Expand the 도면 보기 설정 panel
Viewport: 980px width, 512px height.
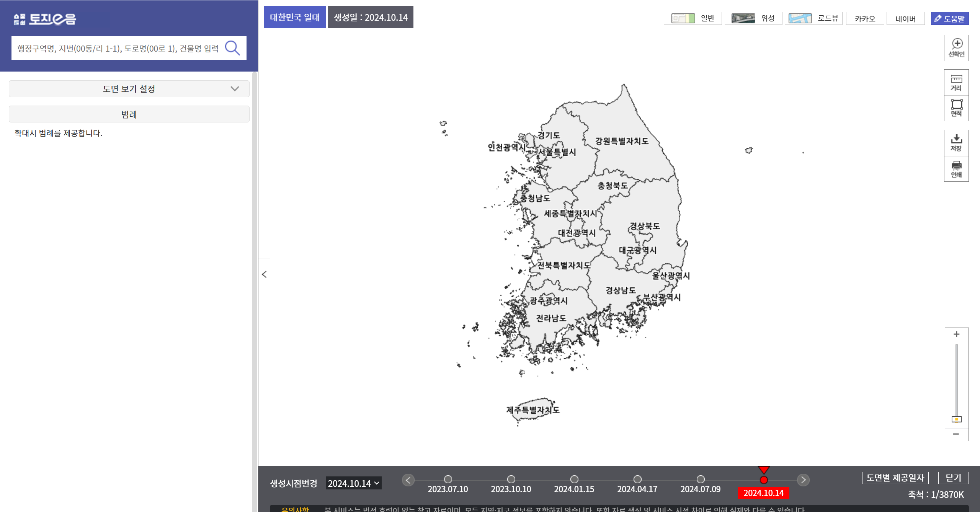129,89
